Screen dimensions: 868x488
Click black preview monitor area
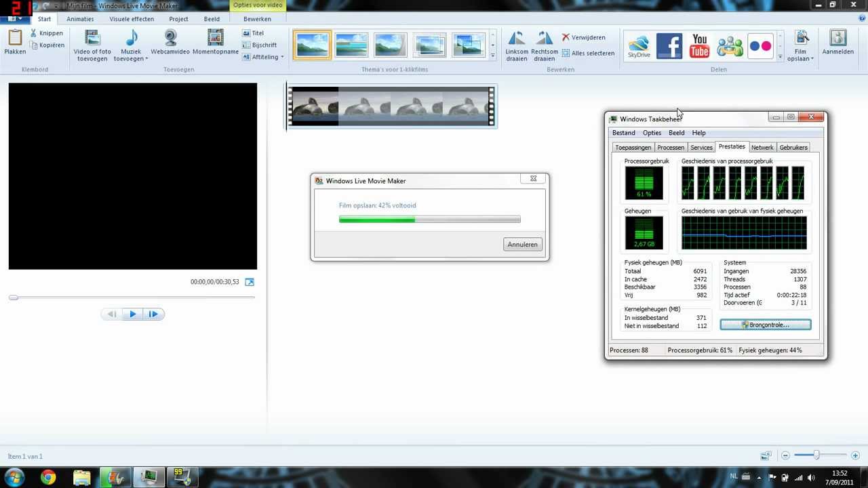tap(133, 176)
